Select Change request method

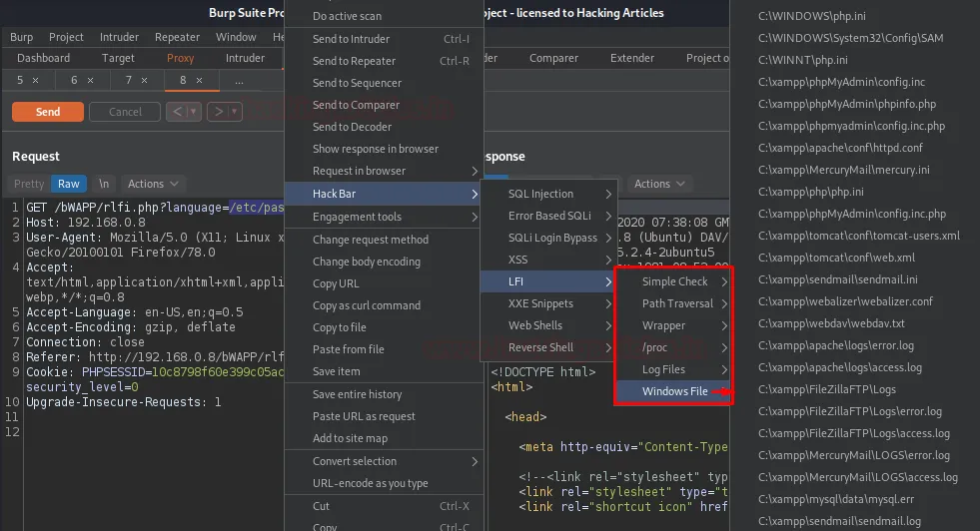[384, 240]
